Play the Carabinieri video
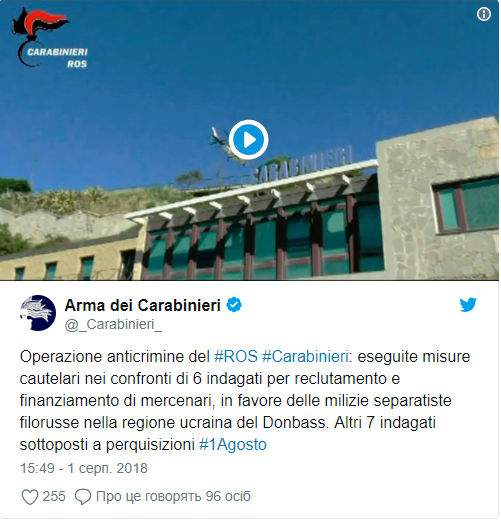The width and height of the screenshot is (501, 520). click(x=248, y=140)
